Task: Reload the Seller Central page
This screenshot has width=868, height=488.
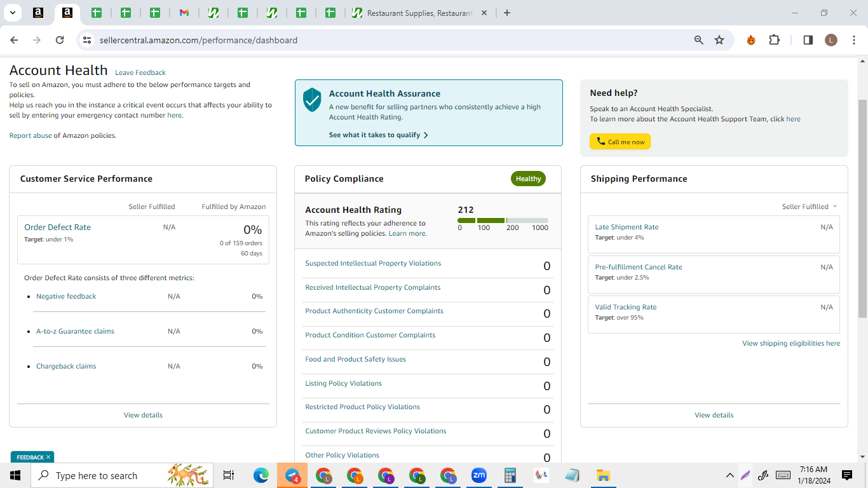Action: pyautogui.click(x=60, y=40)
